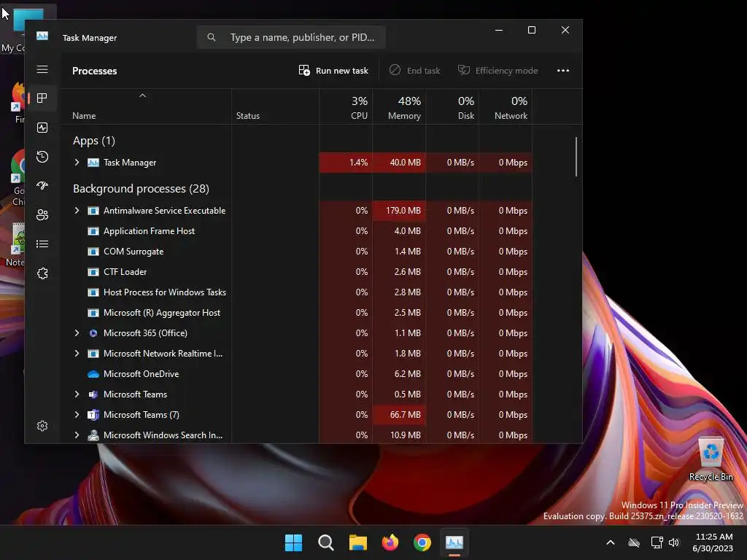Open the Users sidebar icon

[42, 215]
